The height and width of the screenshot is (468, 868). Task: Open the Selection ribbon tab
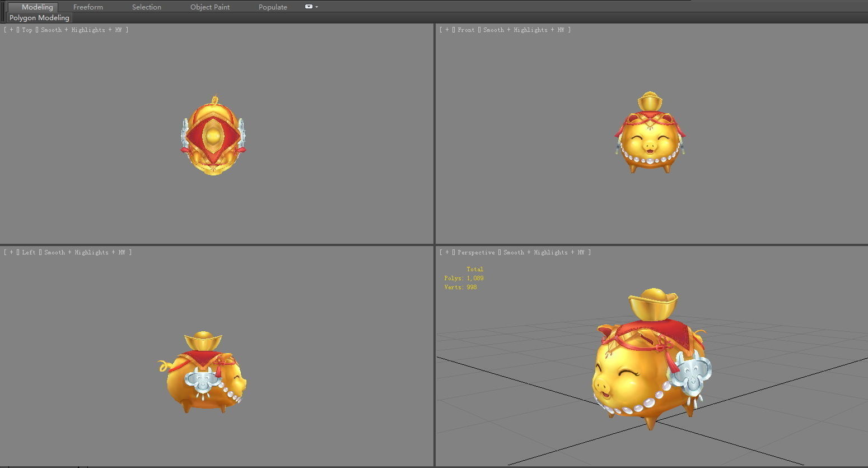tap(147, 7)
